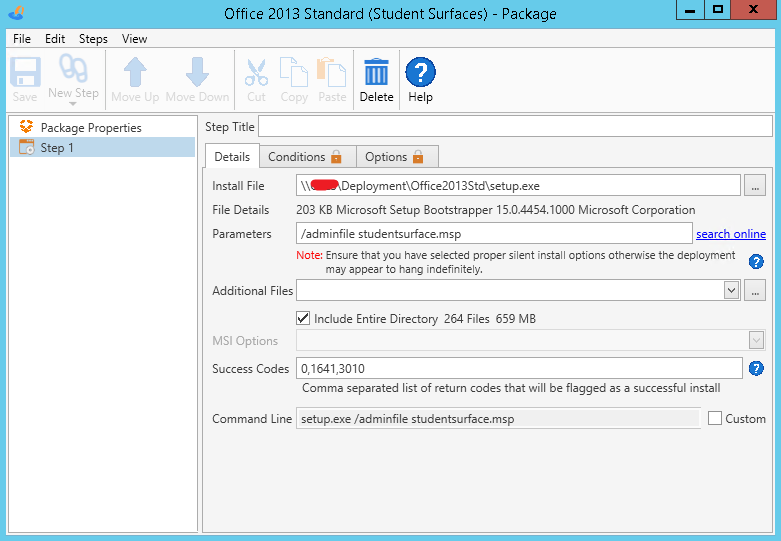Switch to the Conditions tab
The image size is (781, 541).
pyautogui.click(x=304, y=157)
